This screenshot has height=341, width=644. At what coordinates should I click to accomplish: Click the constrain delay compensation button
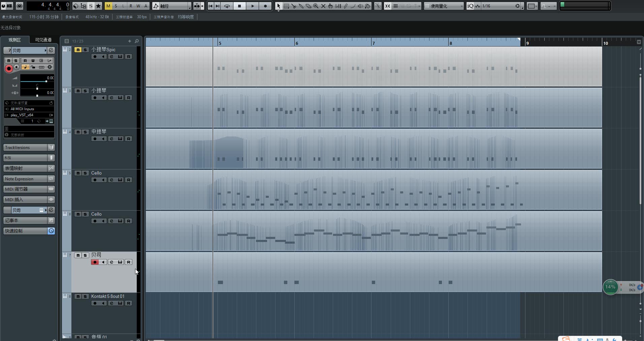tap(20, 6)
